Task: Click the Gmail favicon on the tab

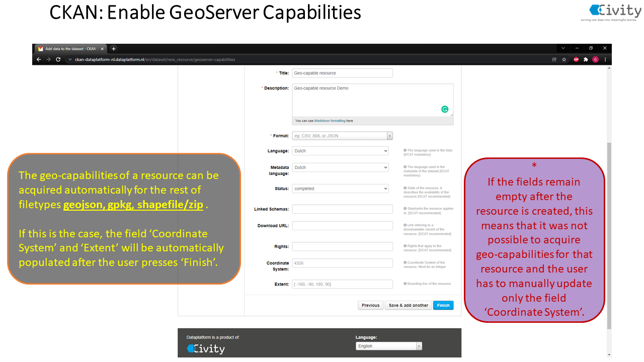Action: coord(41,49)
